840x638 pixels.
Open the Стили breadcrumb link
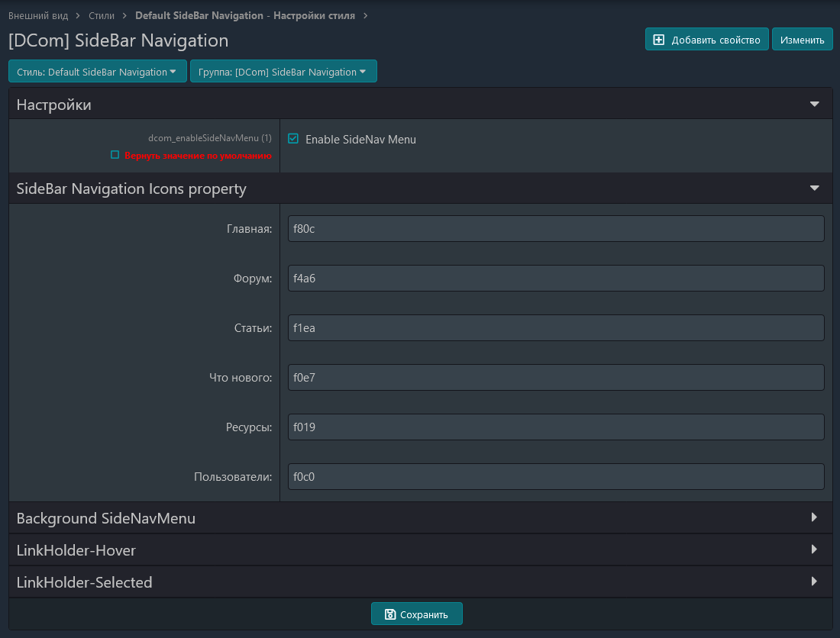[x=102, y=15]
